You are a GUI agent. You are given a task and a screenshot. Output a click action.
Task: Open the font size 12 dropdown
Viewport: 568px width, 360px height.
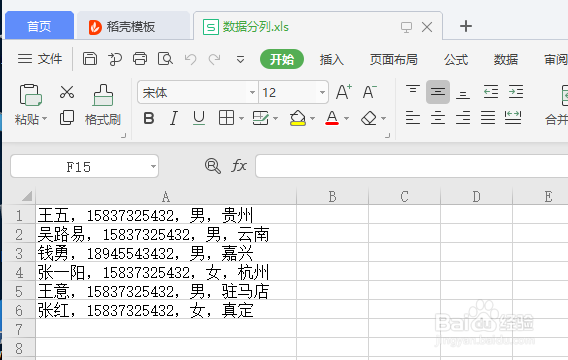[x=322, y=92]
